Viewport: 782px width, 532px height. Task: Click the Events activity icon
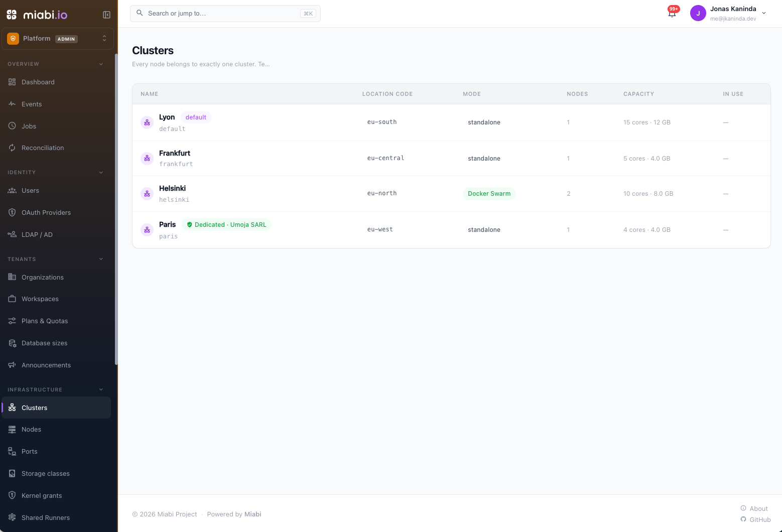[x=12, y=104]
